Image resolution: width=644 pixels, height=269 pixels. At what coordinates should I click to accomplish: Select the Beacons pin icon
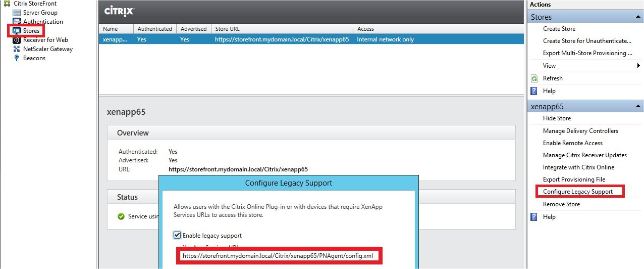(17, 58)
